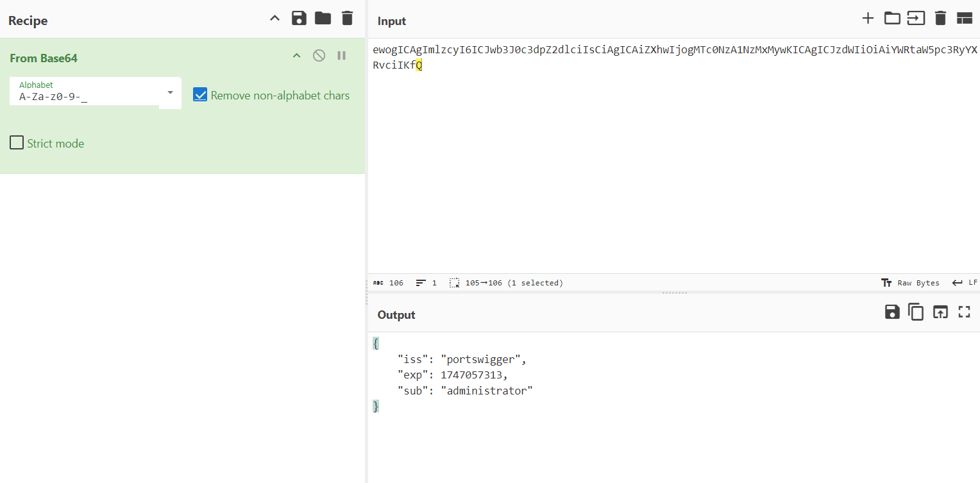Save output to file
The height and width of the screenshot is (483, 980).
892,312
